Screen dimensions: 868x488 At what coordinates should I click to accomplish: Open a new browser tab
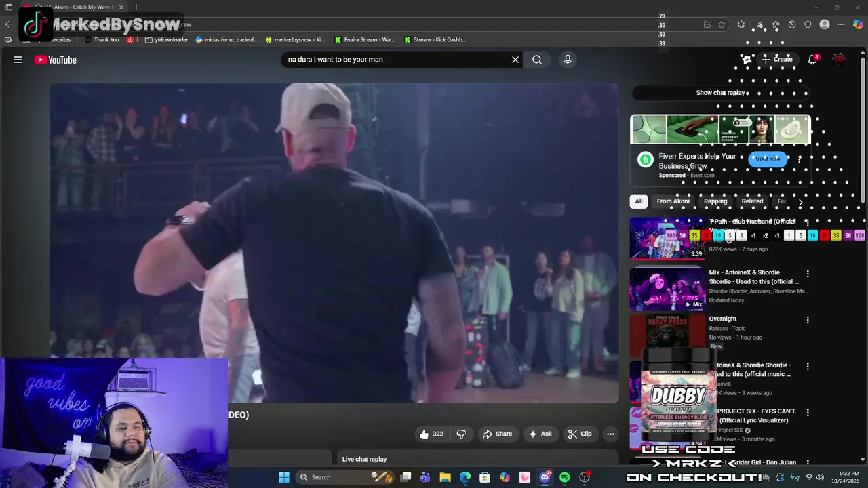pyautogui.click(x=136, y=7)
